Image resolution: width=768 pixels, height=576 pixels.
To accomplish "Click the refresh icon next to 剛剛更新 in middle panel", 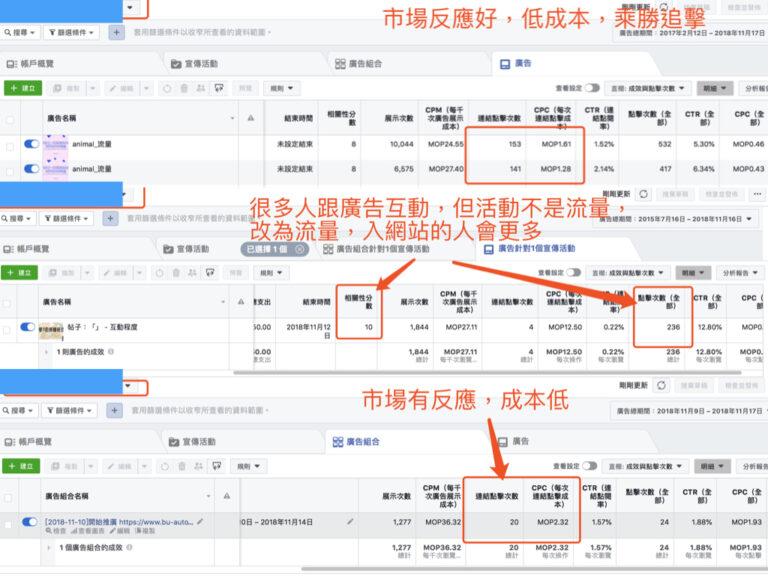I will coord(643,193).
